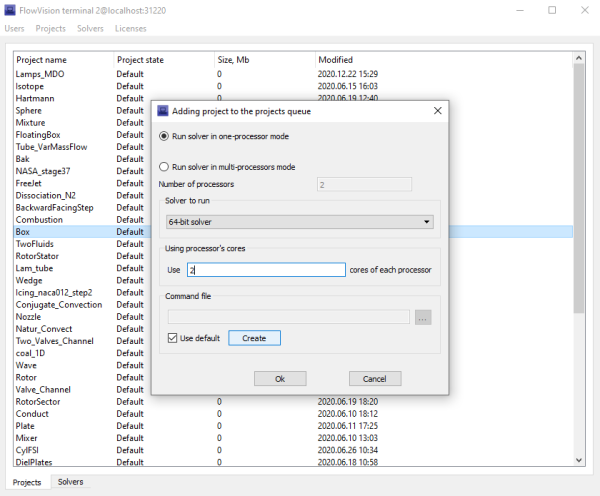This screenshot has height=496, width=600.
Task: Open the Users menu
Action: point(14,28)
